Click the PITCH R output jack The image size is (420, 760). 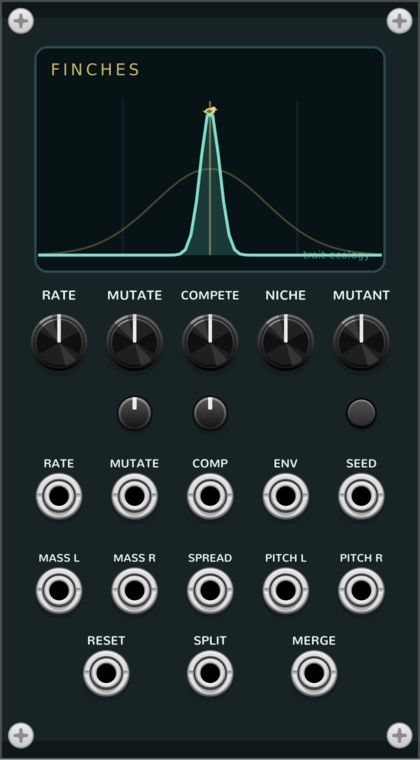coord(361,590)
